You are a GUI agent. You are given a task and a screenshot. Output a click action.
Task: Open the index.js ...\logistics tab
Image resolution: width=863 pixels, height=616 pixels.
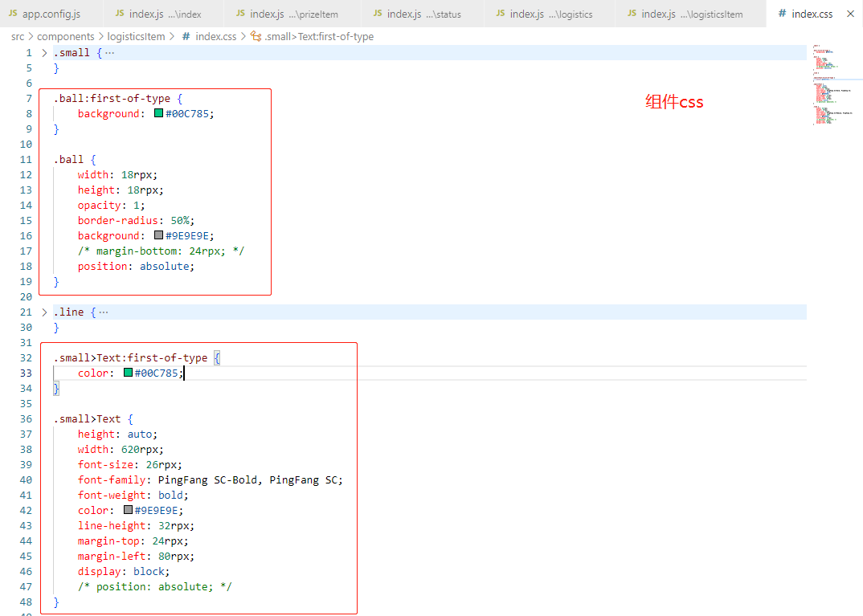coord(550,14)
